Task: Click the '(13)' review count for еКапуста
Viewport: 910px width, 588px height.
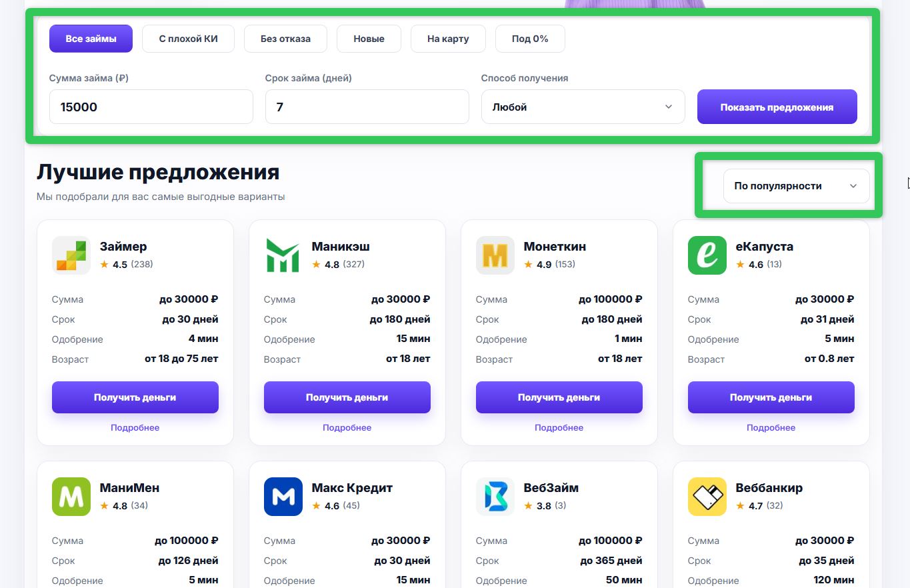Action: tap(774, 264)
